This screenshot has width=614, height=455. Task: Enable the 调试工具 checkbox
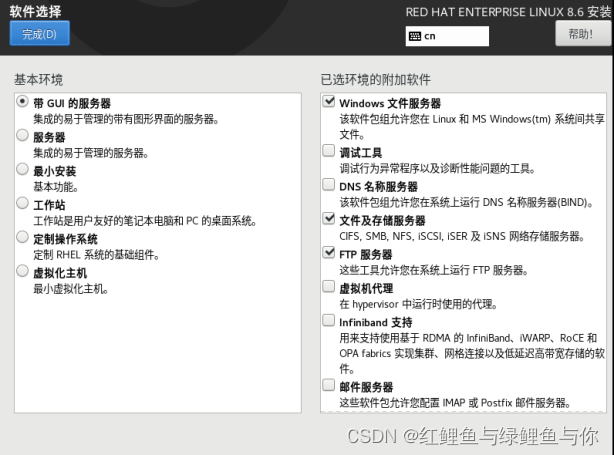(x=329, y=150)
